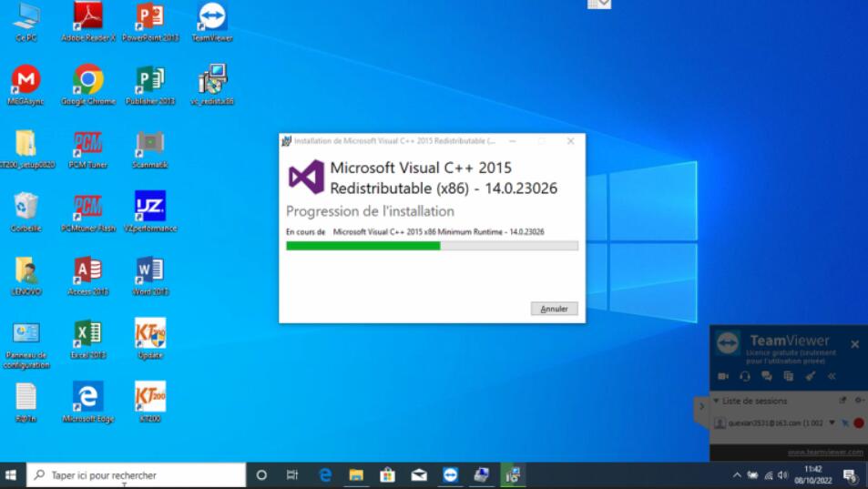Select the PowerPoint 2013 desktop shortcut
The width and height of the screenshot is (868, 489).
click(x=150, y=22)
